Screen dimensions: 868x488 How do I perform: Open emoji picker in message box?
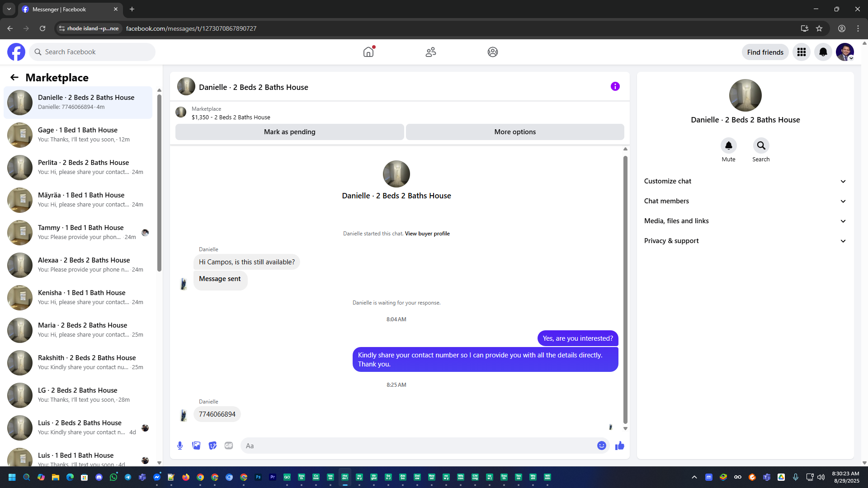pyautogui.click(x=601, y=446)
